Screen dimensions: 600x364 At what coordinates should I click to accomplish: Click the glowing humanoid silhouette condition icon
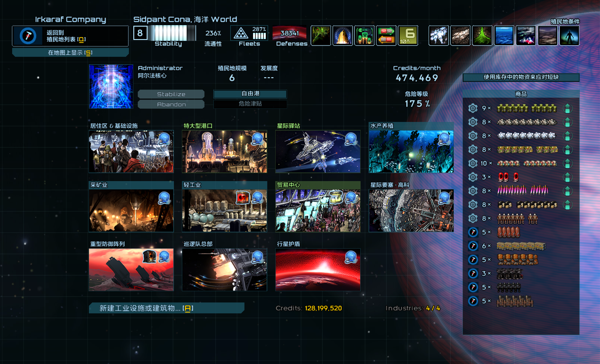[x=569, y=36]
